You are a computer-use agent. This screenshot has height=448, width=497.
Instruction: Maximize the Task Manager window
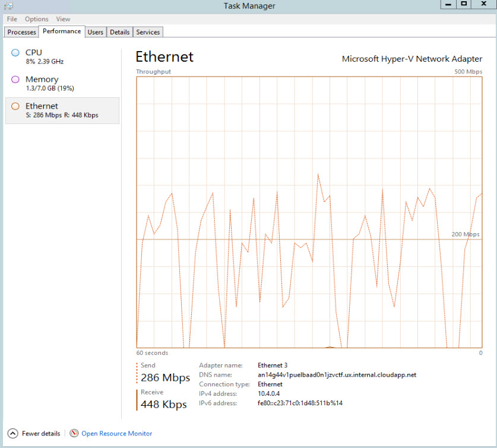(x=465, y=5)
